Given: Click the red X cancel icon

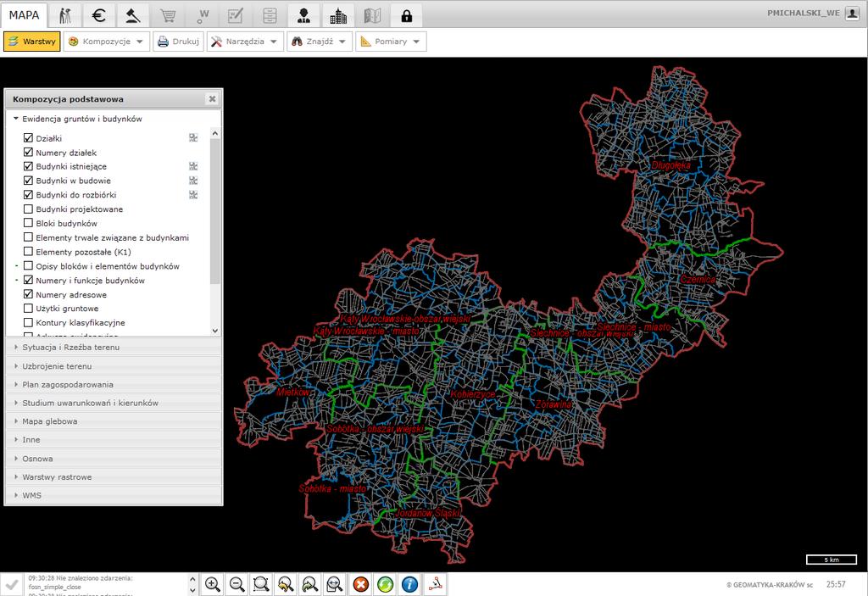Looking at the screenshot, I should click(x=360, y=584).
